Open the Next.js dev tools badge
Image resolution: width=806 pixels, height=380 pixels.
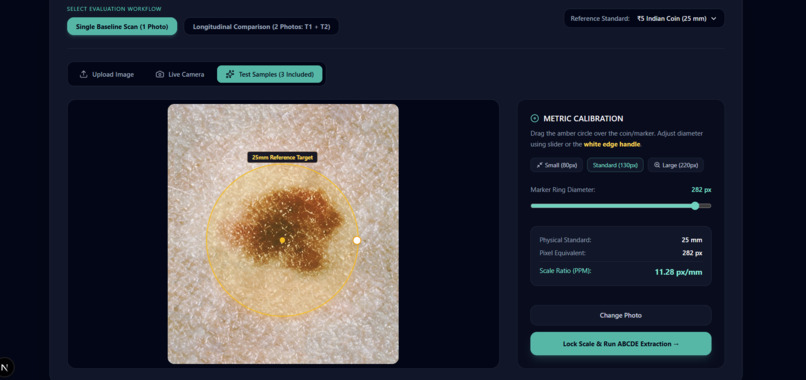coord(6,367)
